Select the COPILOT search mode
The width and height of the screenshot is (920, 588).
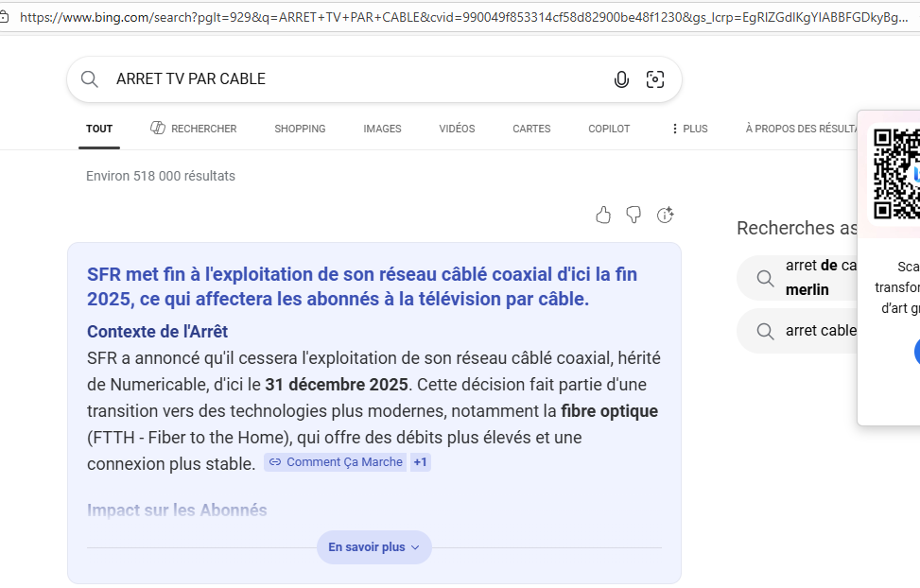coord(609,128)
